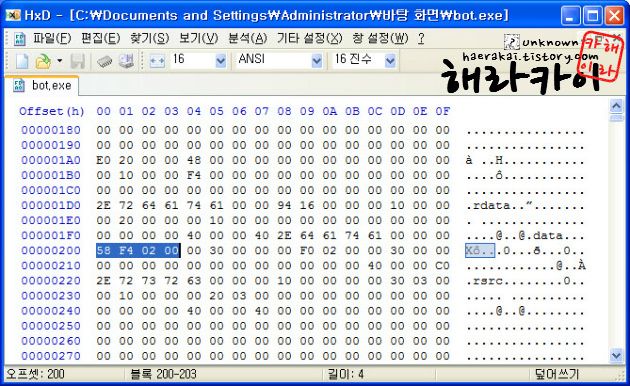This screenshot has height=386, width=630.
Task: Click the Open folder toolbar icon
Action: pyautogui.click(x=43, y=61)
